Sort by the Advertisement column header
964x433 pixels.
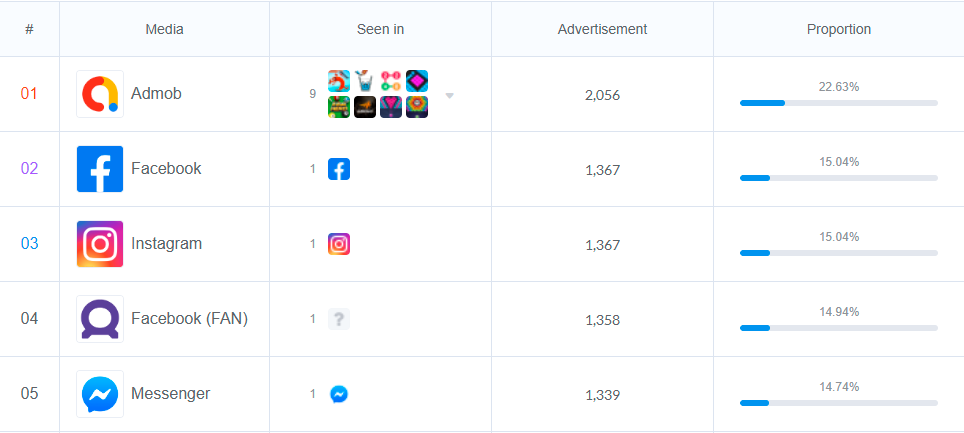(x=602, y=29)
